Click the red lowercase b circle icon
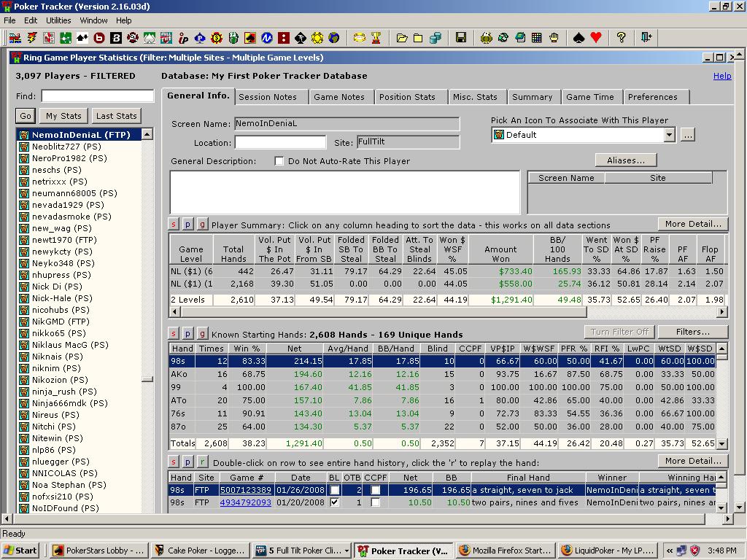This screenshot has height=560, width=747. tap(99, 38)
